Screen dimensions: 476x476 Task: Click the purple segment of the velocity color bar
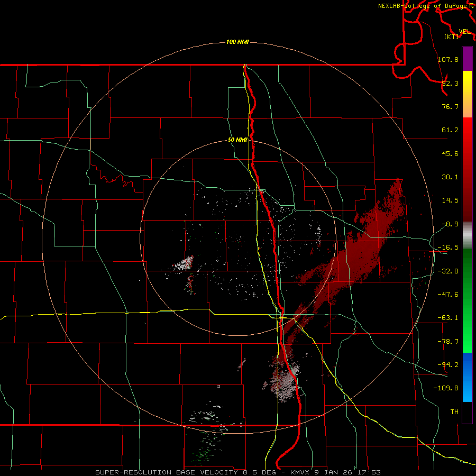(467, 59)
